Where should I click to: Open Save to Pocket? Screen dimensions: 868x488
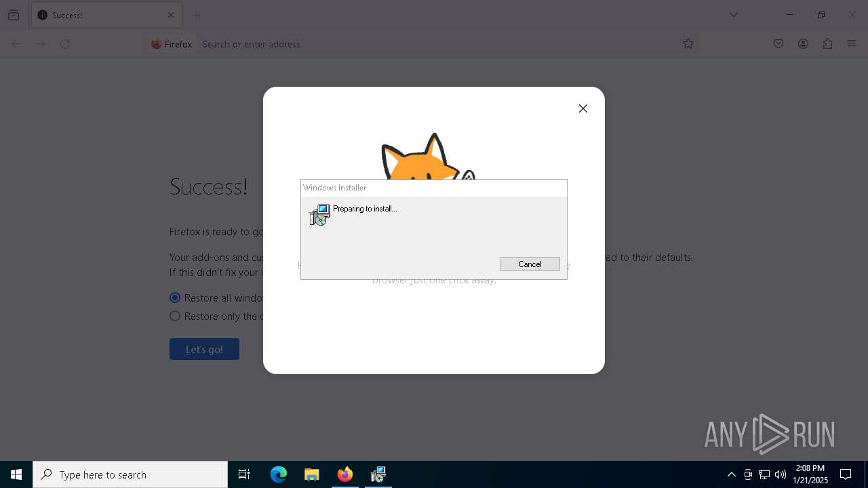[778, 44]
